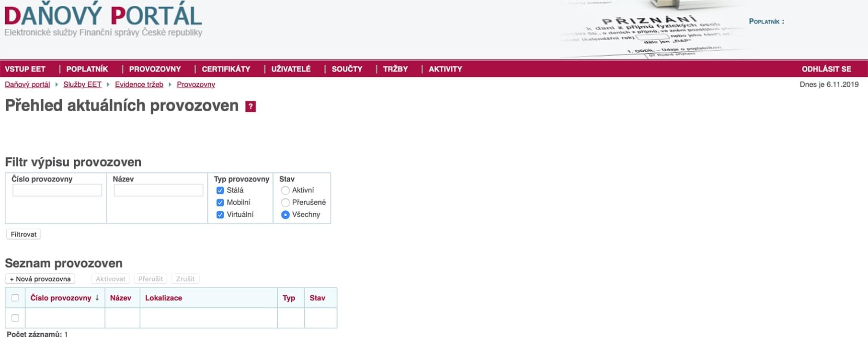868x349 pixels.
Task: Click into the Číslo provozovny input field
Action: pos(57,190)
